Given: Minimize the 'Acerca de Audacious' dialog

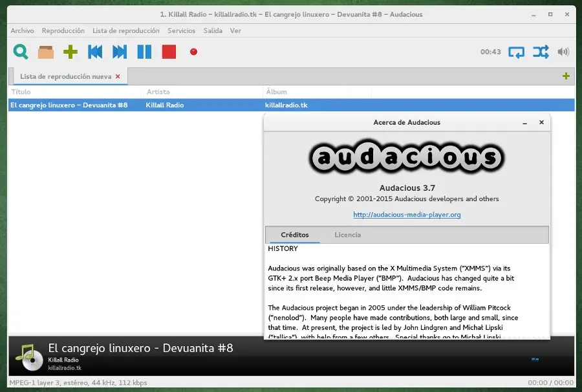Looking at the screenshot, I should (525, 123).
